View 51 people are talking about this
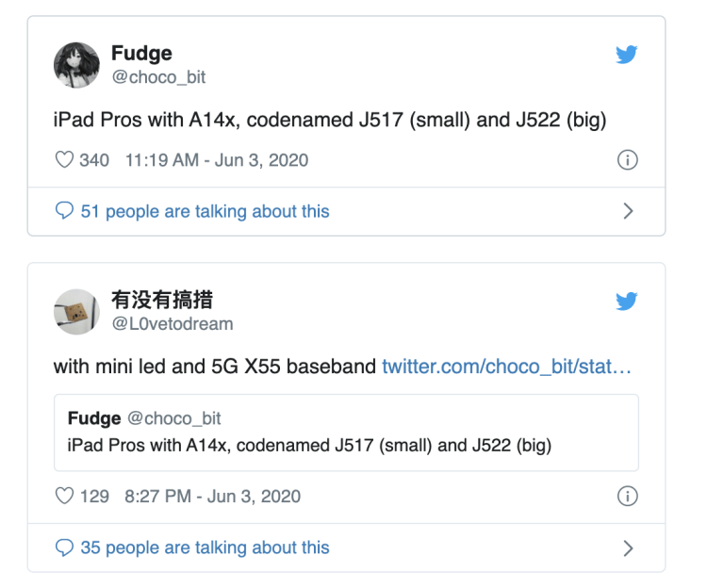Image resolution: width=707 pixels, height=588 pixels. 205,211
